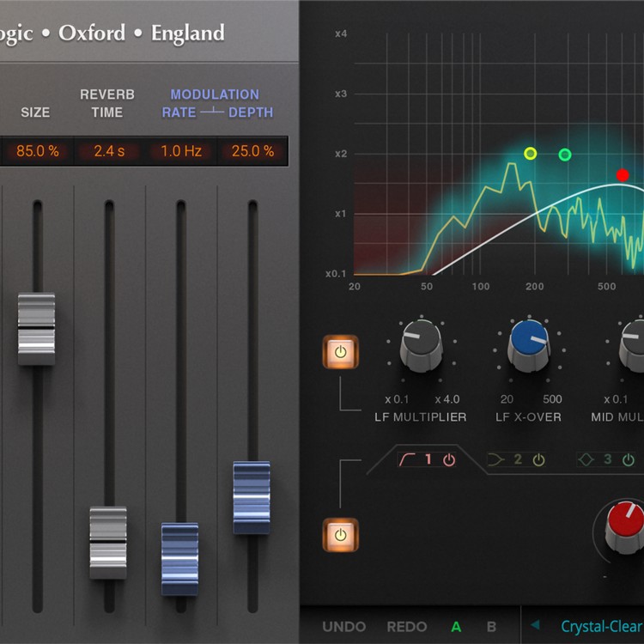This screenshot has width=644, height=644.
Task: Click the red knob at bottom right
Action: [624, 527]
